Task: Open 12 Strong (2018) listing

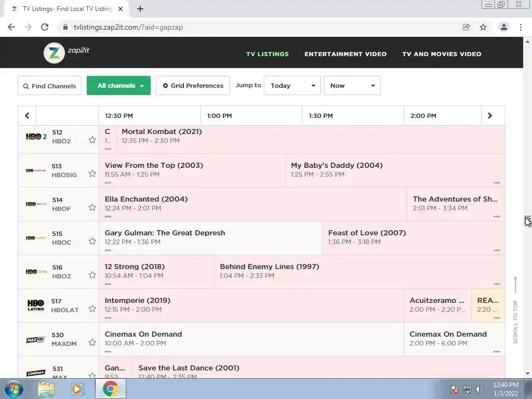Action: click(x=156, y=271)
